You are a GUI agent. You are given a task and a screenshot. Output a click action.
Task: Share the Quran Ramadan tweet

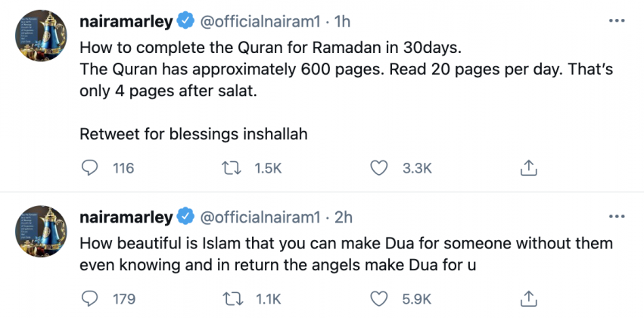coord(530,168)
